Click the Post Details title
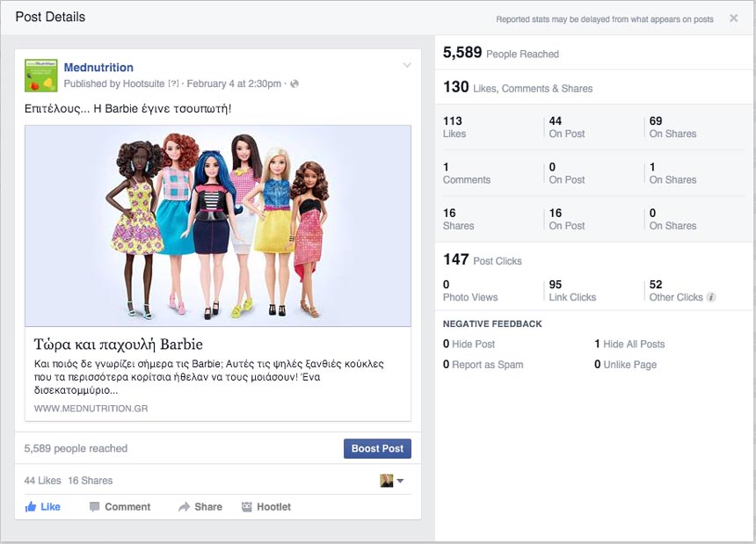756x544 pixels. point(50,17)
